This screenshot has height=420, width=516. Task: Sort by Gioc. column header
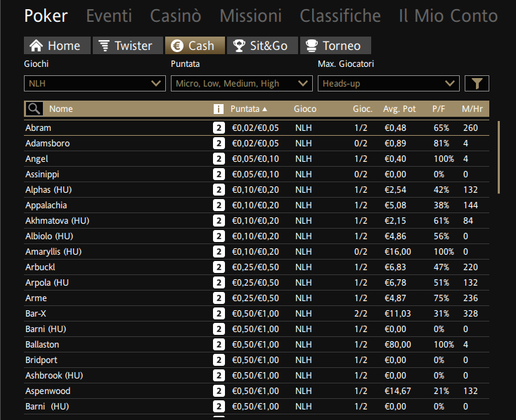[x=363, y=109]
